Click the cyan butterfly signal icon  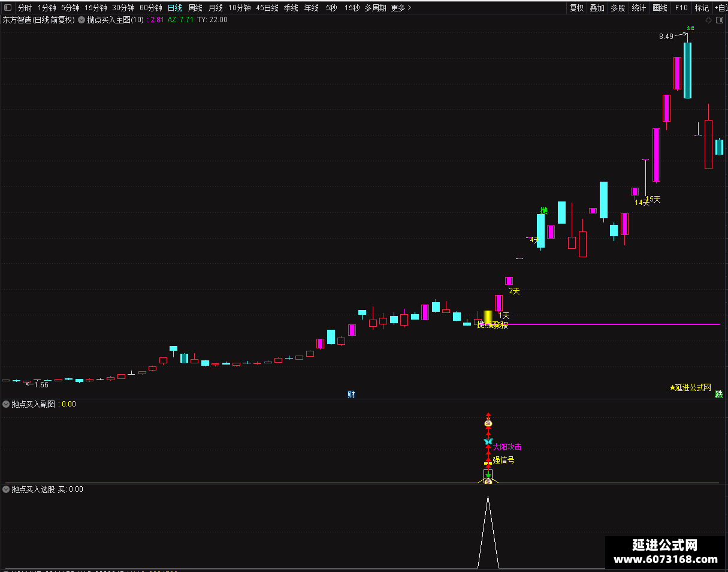pos(488,442)
